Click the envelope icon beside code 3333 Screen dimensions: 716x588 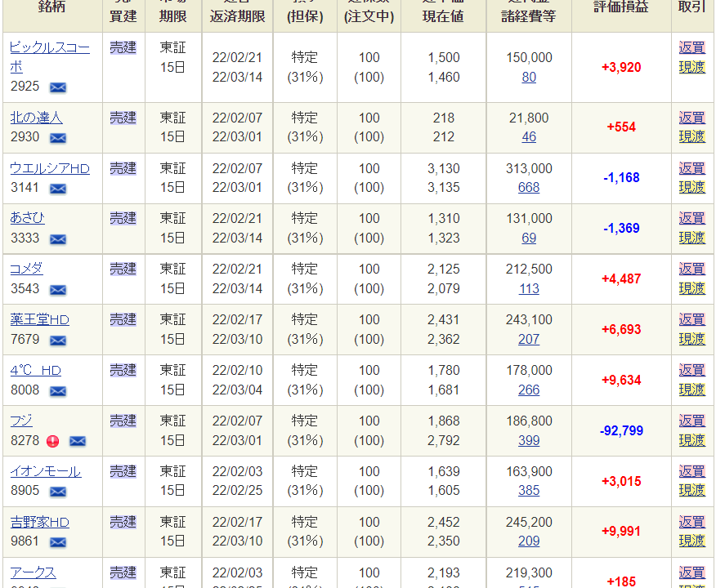(58, 239)
